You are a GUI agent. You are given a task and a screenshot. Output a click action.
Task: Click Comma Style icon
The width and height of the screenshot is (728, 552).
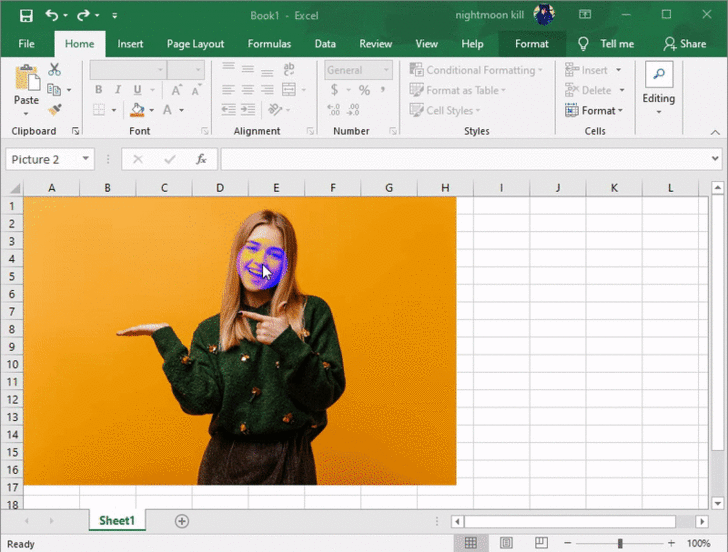pyautogui.click(x=383, y=90)
